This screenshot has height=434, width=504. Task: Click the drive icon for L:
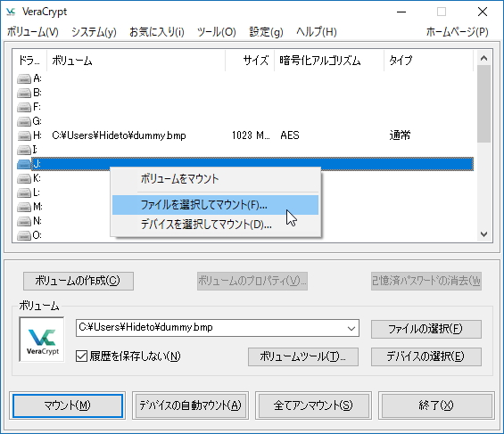[x=24, y=192]
